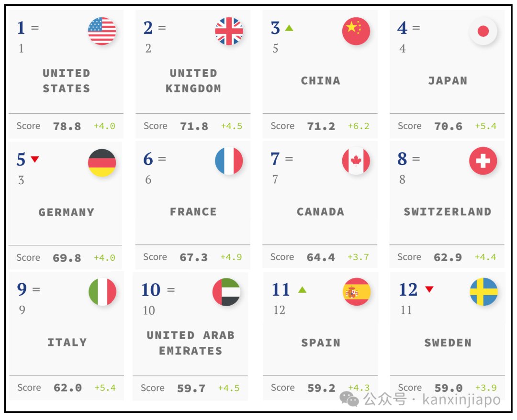Click the WeChat logo in the watermark
The image size is (517, 420).
(349, 398)
